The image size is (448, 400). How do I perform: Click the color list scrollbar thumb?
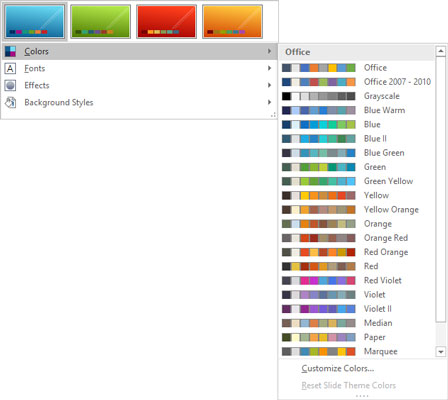click(x=441, y=189)
